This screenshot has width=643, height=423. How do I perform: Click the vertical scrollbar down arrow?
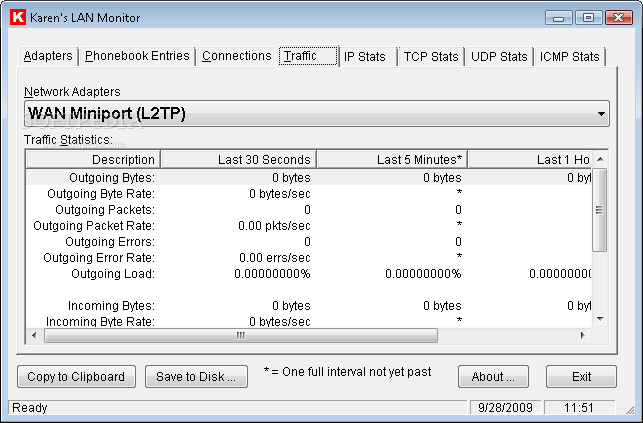[600, 319]
